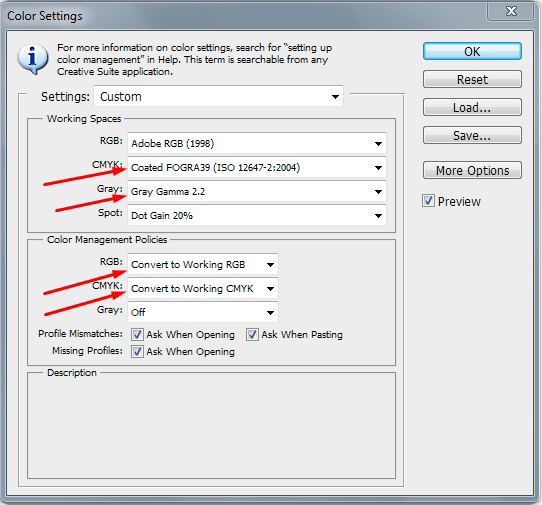Click the Reset button

[472, 80]
